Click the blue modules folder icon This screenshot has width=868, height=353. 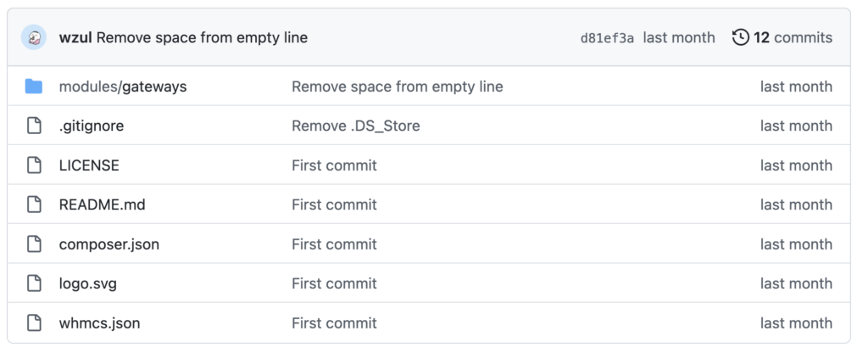tap(34, 87)
